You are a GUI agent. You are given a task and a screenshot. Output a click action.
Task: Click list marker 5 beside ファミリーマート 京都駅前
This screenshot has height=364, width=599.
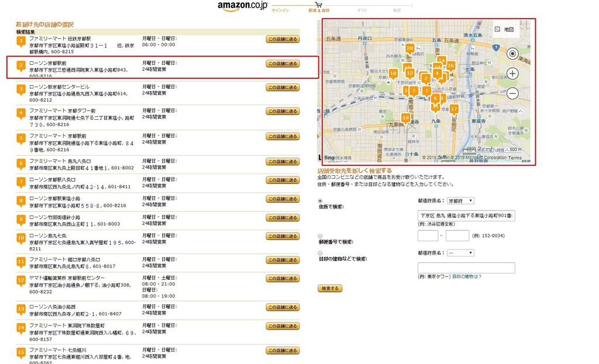[x=21, y=139]
